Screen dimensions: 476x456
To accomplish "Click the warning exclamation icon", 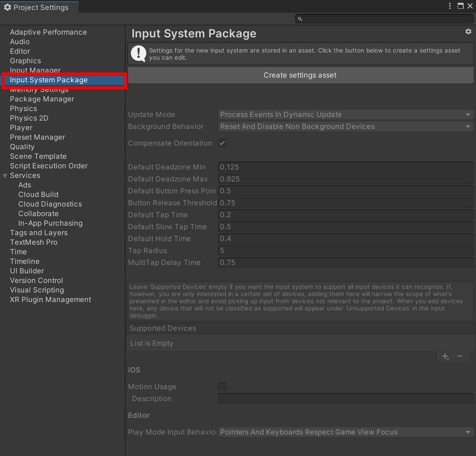I will click(x=138, y=54).
